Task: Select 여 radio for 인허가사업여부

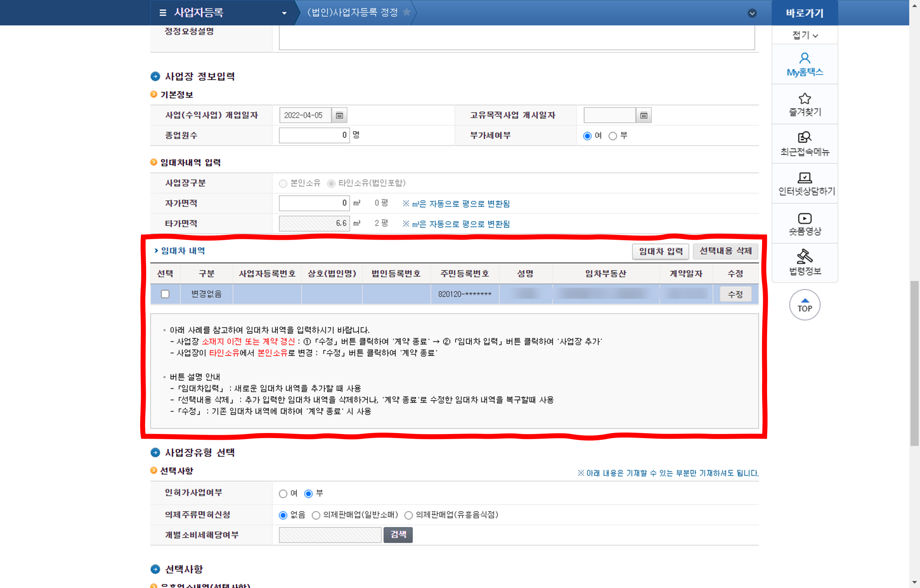Action: (x=283, y=494)
